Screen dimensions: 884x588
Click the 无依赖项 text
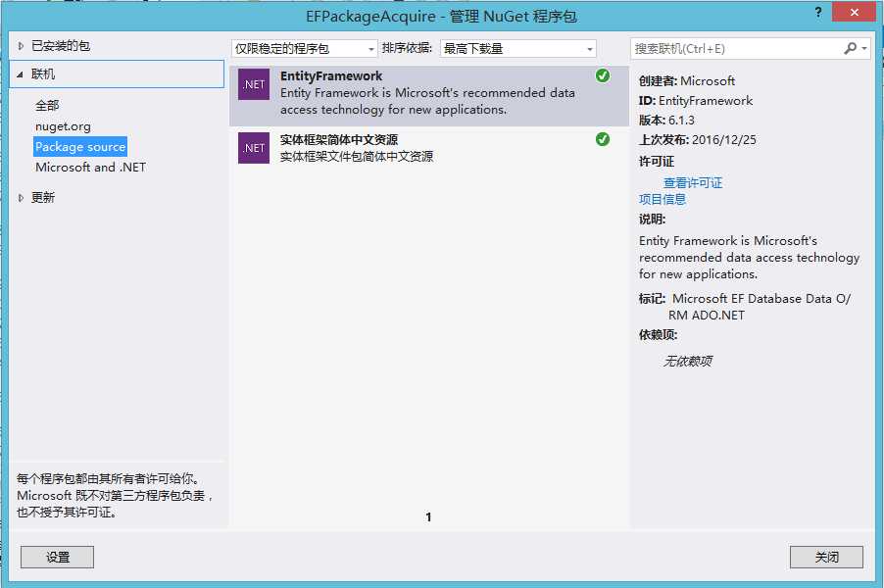[688, 361]
